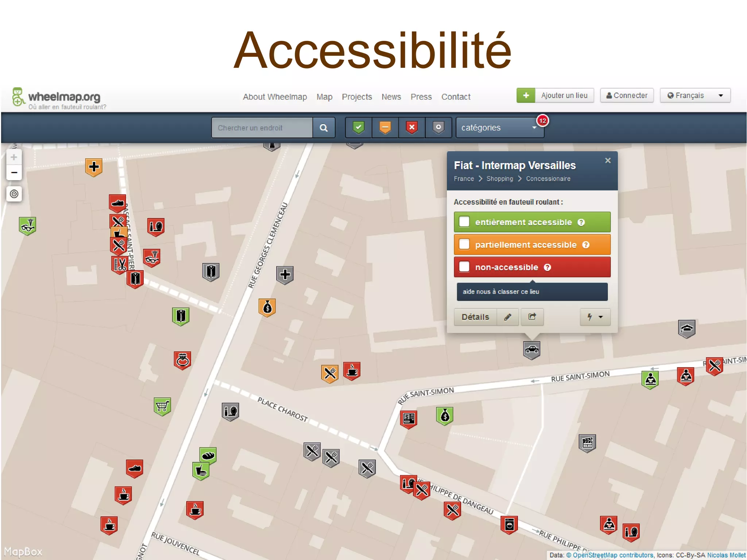Click the red fruit basket marker

182,360
